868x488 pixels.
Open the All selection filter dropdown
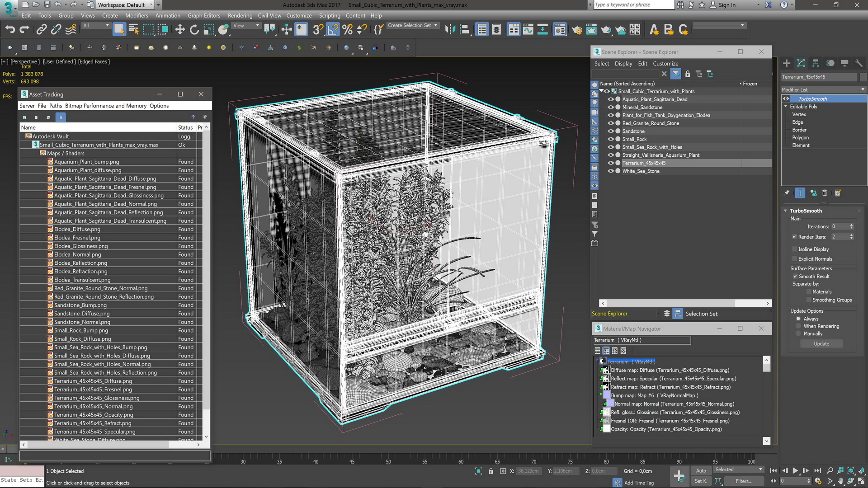[x=96, y=26]
